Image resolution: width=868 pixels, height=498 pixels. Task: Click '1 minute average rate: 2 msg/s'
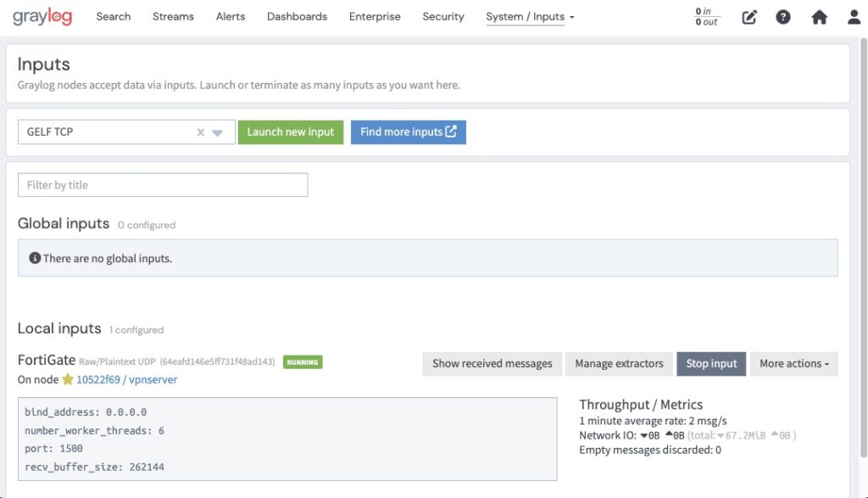[x=653, y=421]
